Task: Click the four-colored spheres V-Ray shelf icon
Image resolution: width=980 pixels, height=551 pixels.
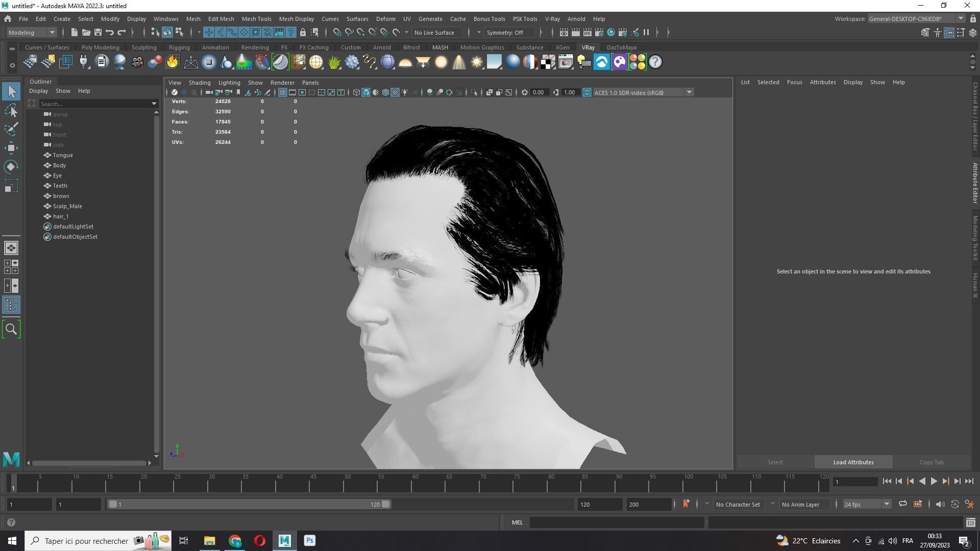Action: tap(637, 62)
